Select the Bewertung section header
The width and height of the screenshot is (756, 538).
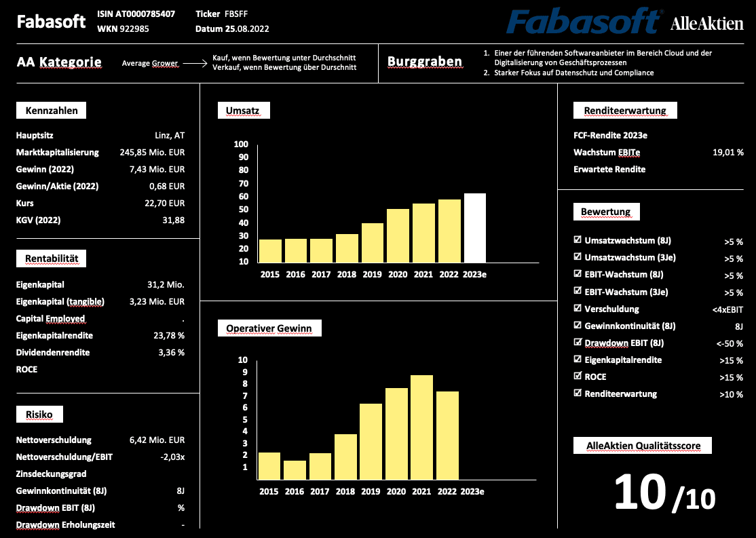coord(606,212)
